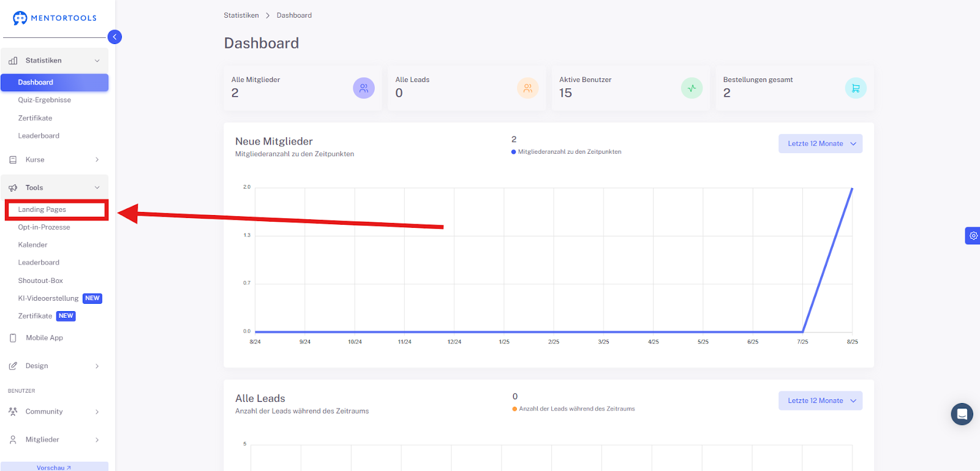
Task: Click the Alle Mitglieder stat card value
Action: [x=235, y=93]
